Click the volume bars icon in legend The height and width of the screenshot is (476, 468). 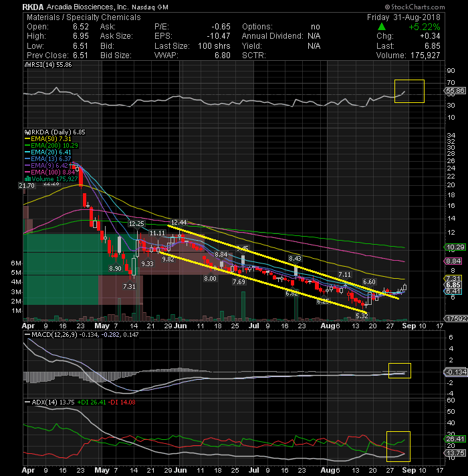27,179
